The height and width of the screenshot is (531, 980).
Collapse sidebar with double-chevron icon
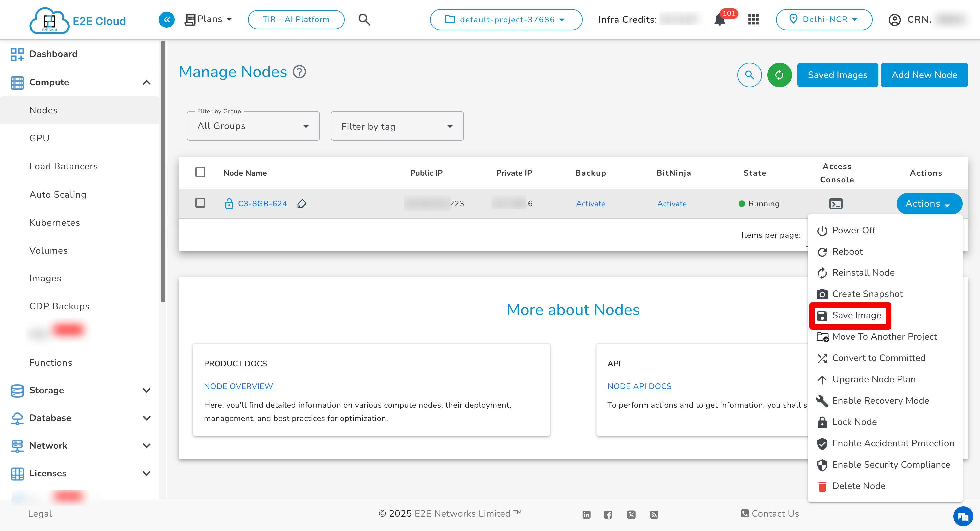(x=166, y=19)
